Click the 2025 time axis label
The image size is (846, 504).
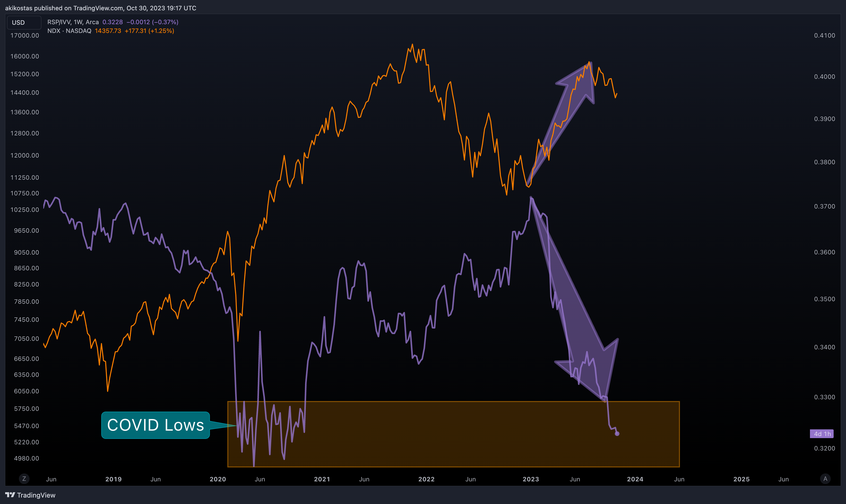click(x=741, y=479)
